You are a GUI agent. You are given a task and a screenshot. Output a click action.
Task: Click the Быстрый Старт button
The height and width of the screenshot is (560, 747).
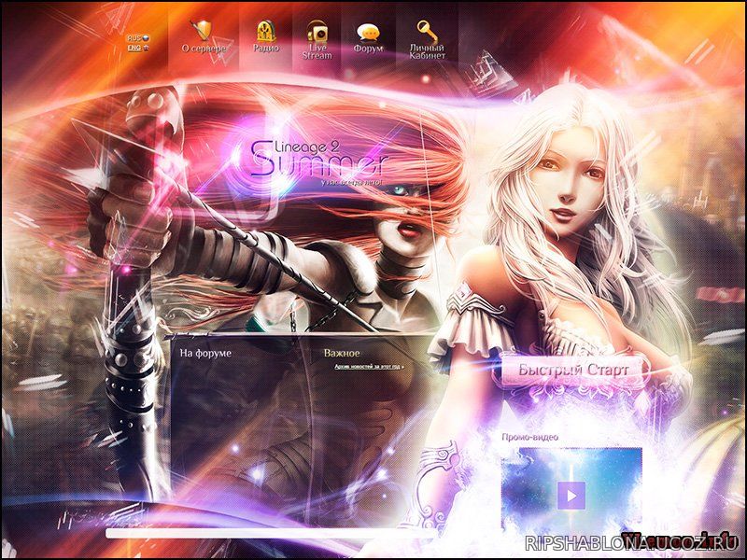573,370
